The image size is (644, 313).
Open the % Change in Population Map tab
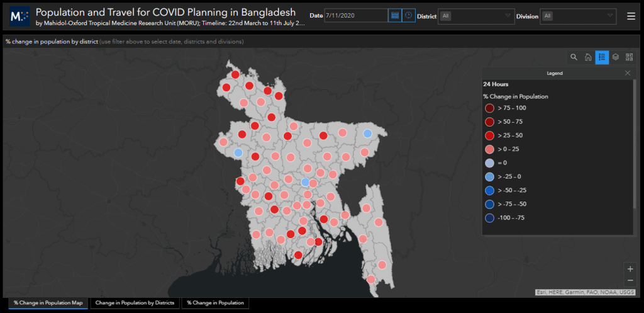click(x=48, y=303)
